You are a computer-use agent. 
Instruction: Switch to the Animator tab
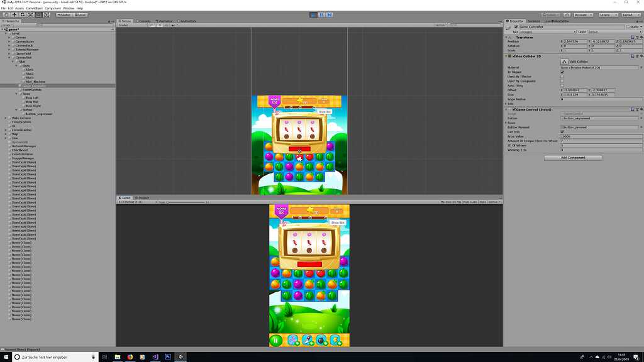pyautogui.click(x=164, y=20)
